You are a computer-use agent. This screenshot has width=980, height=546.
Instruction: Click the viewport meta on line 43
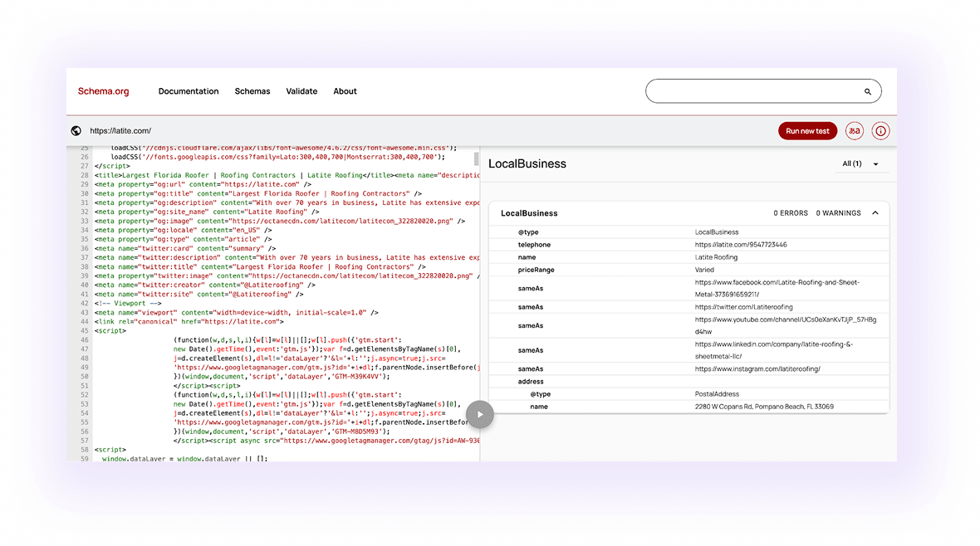coord(236,312)
